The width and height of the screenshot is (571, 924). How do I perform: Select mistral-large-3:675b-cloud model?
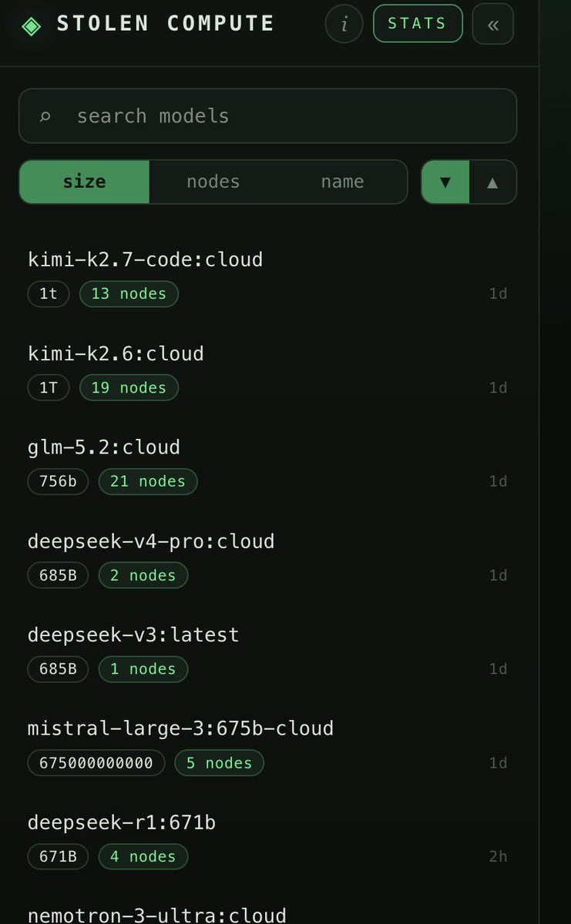(180, 728)
